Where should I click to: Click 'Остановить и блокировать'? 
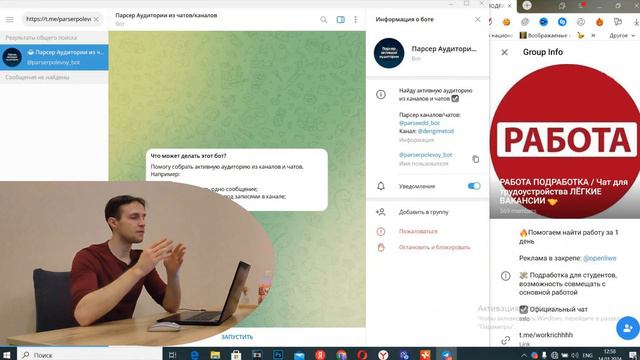434,247
